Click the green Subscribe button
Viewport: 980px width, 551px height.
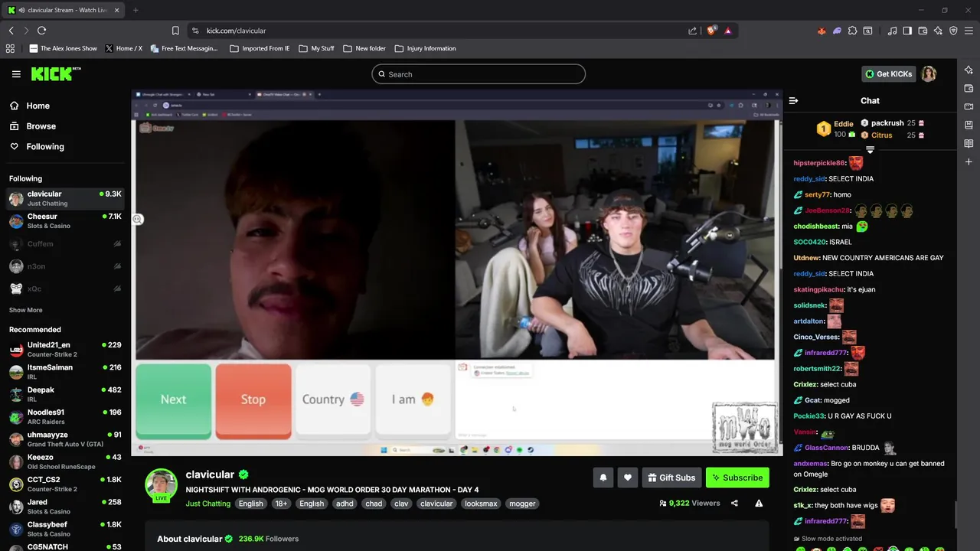click(x=737, y=478)
